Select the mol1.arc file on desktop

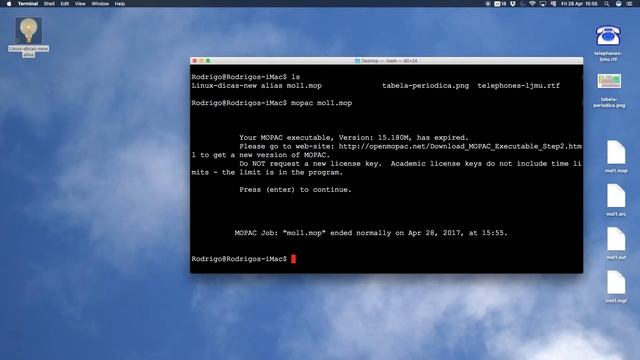pos(616,196)
